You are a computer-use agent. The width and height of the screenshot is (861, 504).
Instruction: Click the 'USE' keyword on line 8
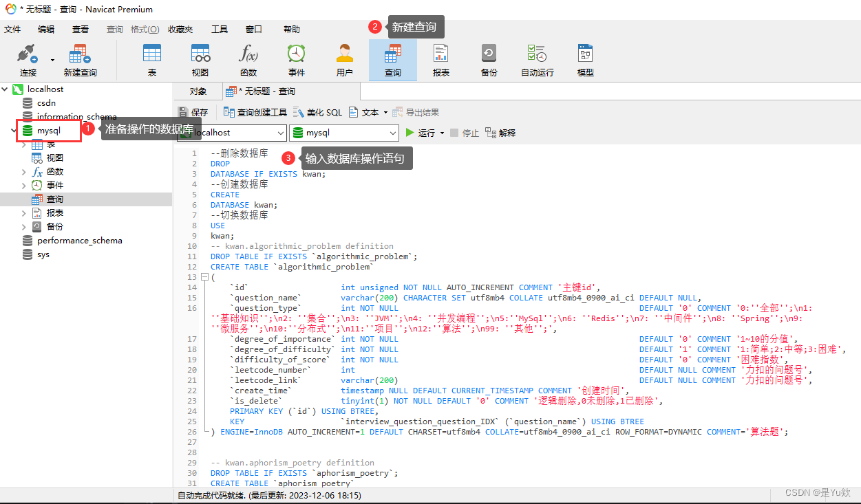[217, 226]
